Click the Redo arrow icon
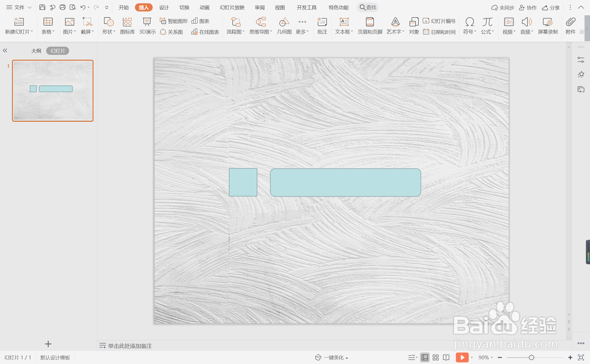 (x=96, y=7)
